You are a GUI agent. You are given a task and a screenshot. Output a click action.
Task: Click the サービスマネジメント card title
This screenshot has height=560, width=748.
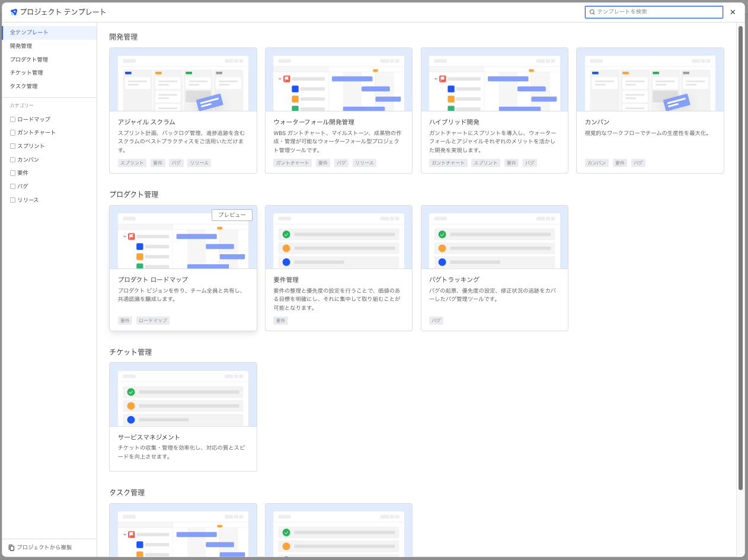point(149,437)
